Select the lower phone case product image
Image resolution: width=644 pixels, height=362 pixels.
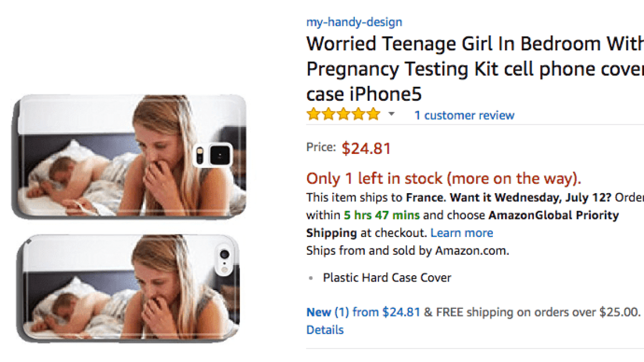coord(129,287)
